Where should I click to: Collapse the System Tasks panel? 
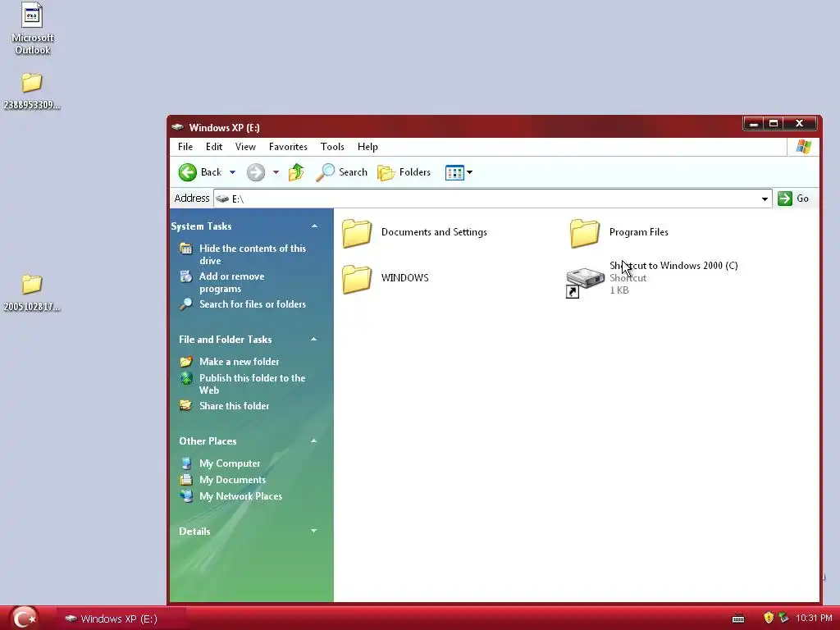tap(314, 226)
